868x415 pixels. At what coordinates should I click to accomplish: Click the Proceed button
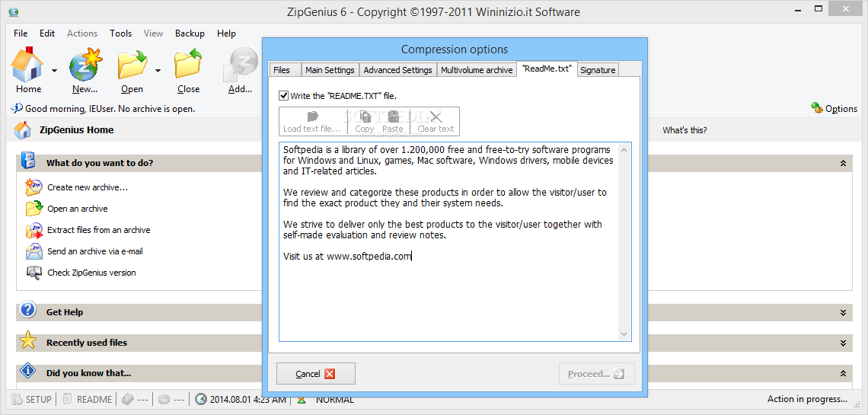coord(597,373)
